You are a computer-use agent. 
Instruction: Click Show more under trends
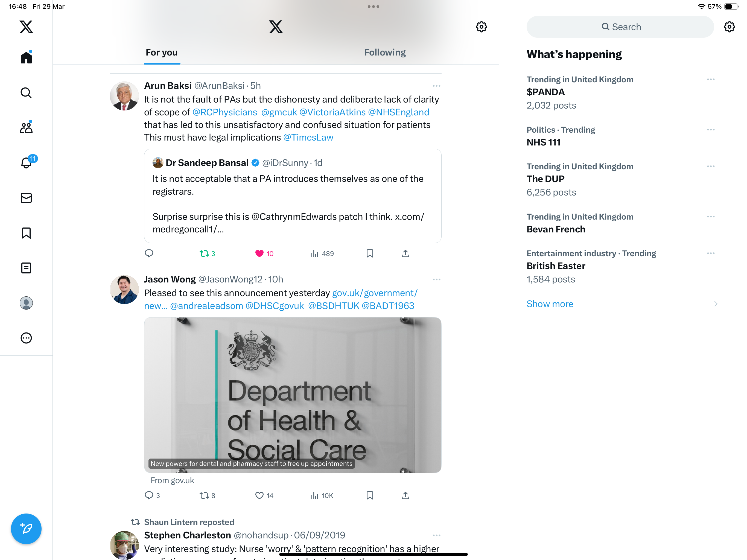(550, 304)
